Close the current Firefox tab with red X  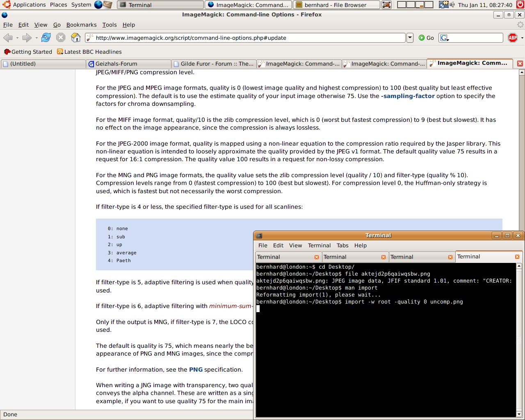point(520,64)
